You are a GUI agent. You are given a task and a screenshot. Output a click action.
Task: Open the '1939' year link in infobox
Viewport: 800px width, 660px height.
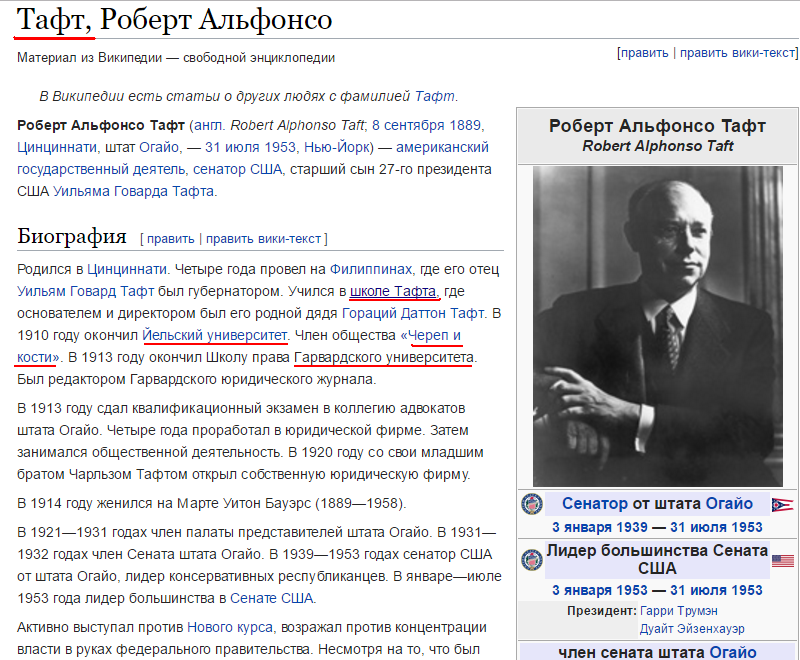tap(632, 527)
